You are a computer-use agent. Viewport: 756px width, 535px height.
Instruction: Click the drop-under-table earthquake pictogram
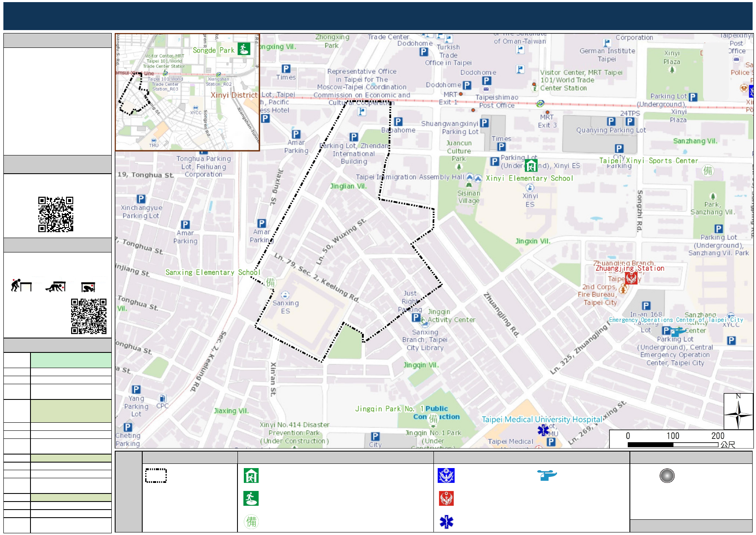[21, 285]
